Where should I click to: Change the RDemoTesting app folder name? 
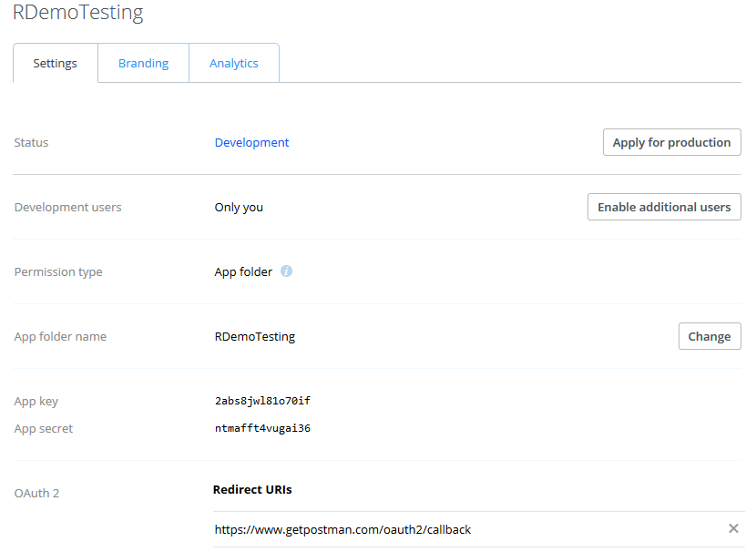pyautogui.click(x=710, y=336)
